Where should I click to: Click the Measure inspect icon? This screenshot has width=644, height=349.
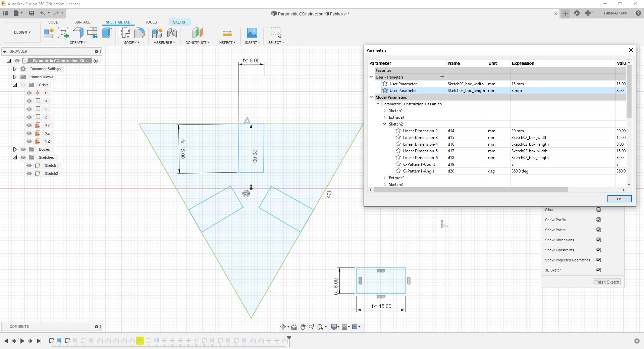[x=227, y=33]
